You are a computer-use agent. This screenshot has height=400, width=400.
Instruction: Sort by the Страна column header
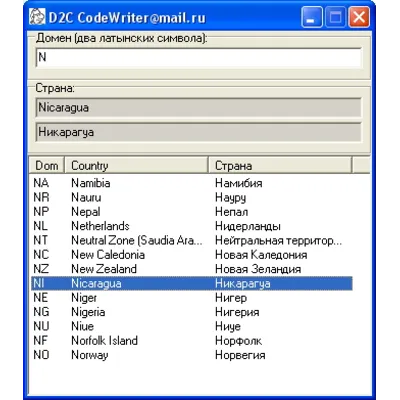280,165
